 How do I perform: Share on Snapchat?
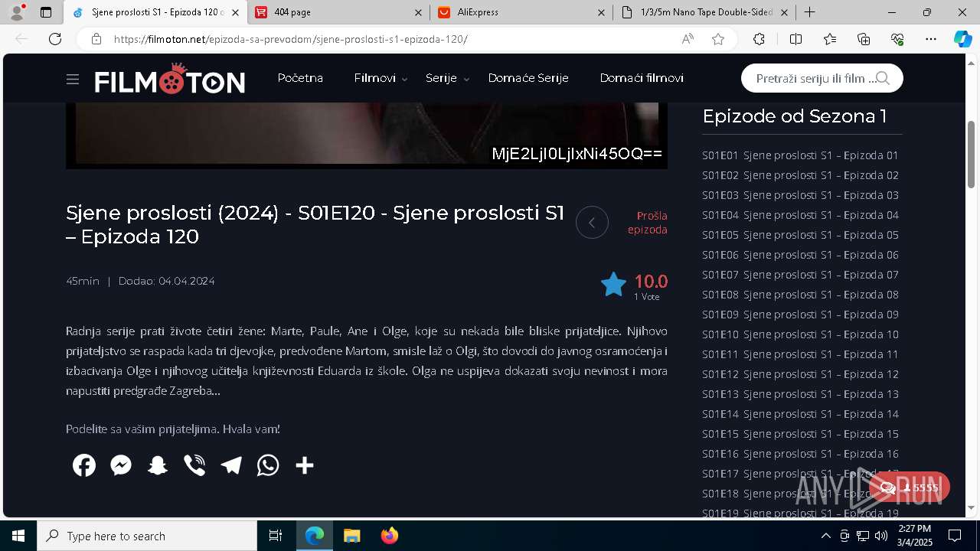[x=158, y=465]
